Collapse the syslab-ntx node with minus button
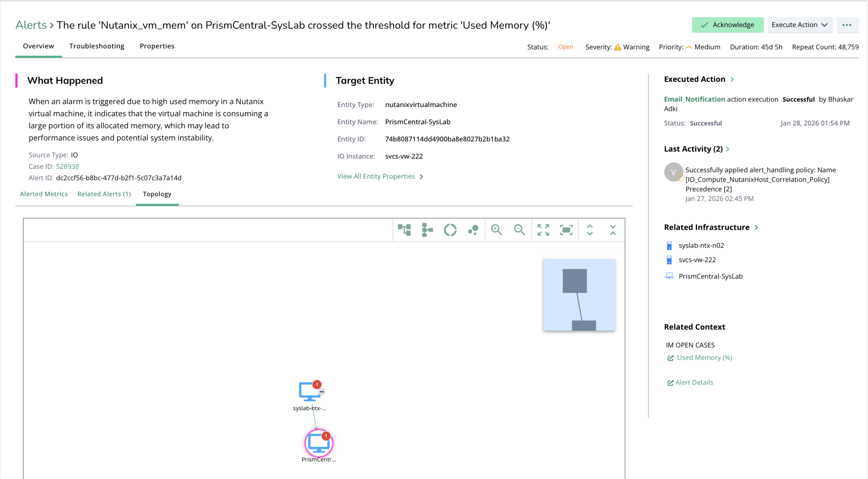Screen dimensions: 868x479 coord(322,392)
